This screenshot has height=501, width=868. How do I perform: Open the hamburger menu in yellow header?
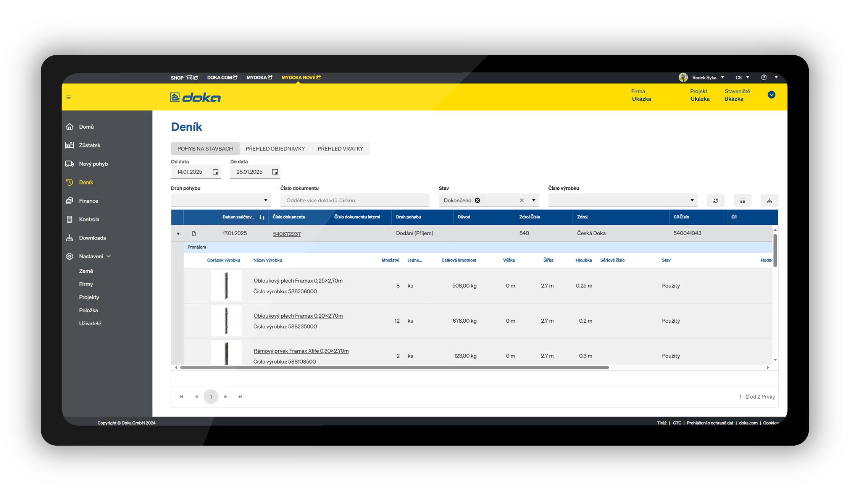tap(68, 97)
